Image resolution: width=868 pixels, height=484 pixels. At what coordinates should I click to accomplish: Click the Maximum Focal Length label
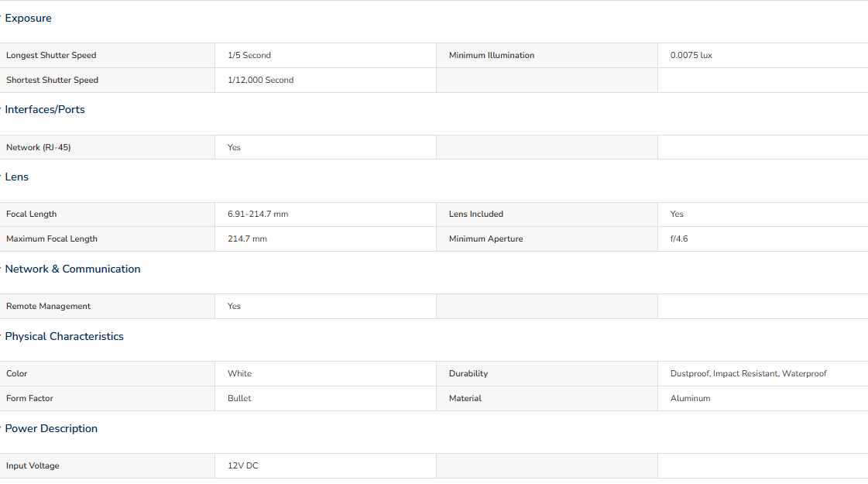click(x=51, y=239)
